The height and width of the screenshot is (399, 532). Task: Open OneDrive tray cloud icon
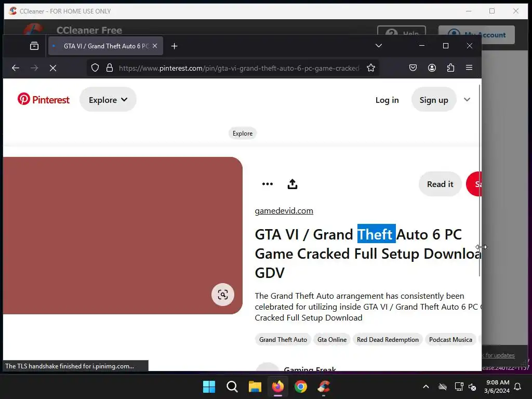click(443, 387)
